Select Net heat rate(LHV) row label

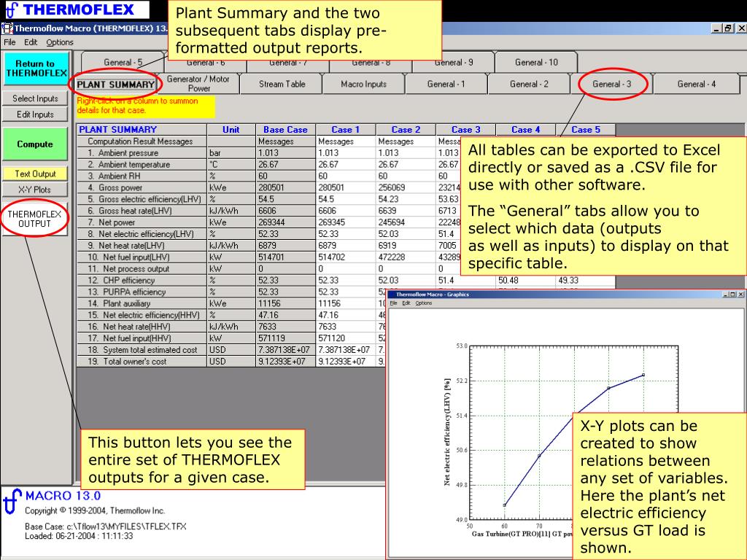coord(142,246)
